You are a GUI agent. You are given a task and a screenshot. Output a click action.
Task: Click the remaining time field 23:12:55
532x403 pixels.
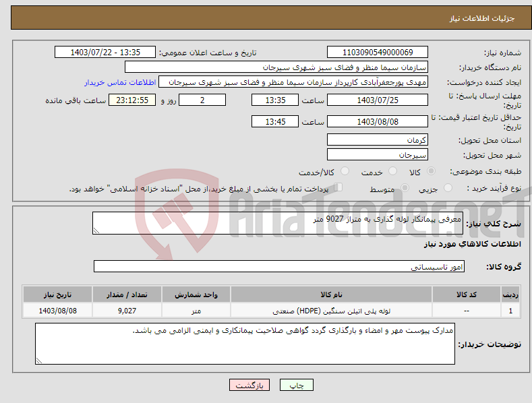[132, 100]
